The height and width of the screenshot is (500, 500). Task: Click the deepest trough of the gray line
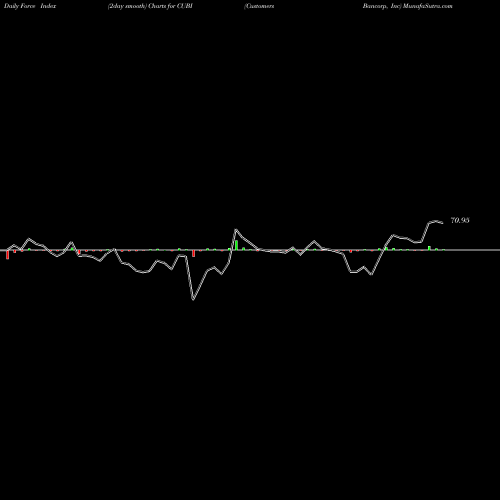point(193,299)
